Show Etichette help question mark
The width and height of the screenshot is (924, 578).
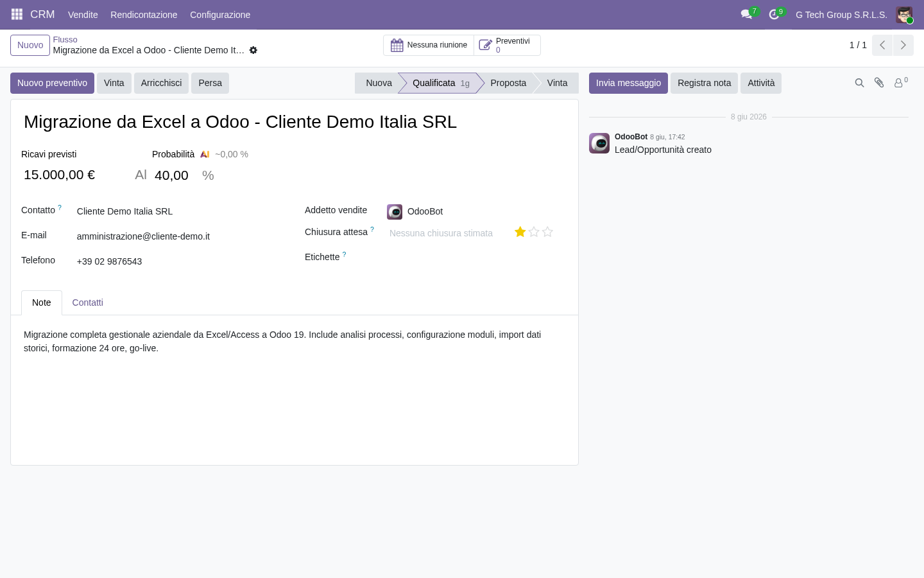(x=344, y=254)
